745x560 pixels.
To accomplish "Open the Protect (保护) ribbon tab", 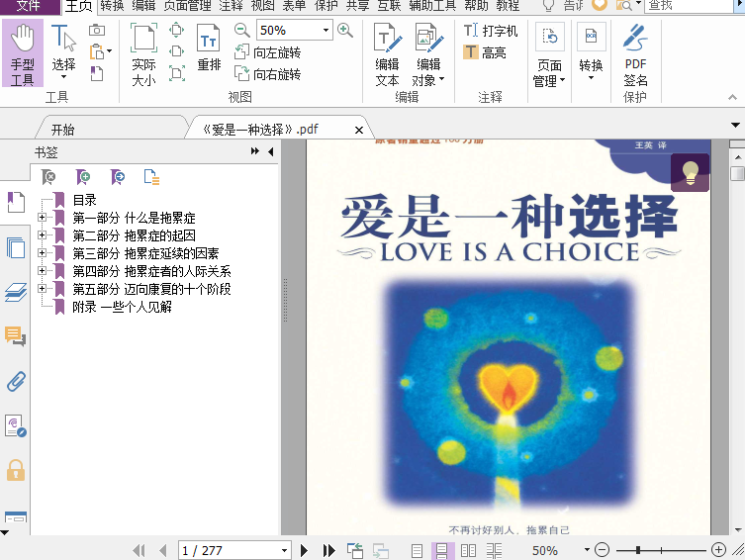I will click(x=326, y=6).
